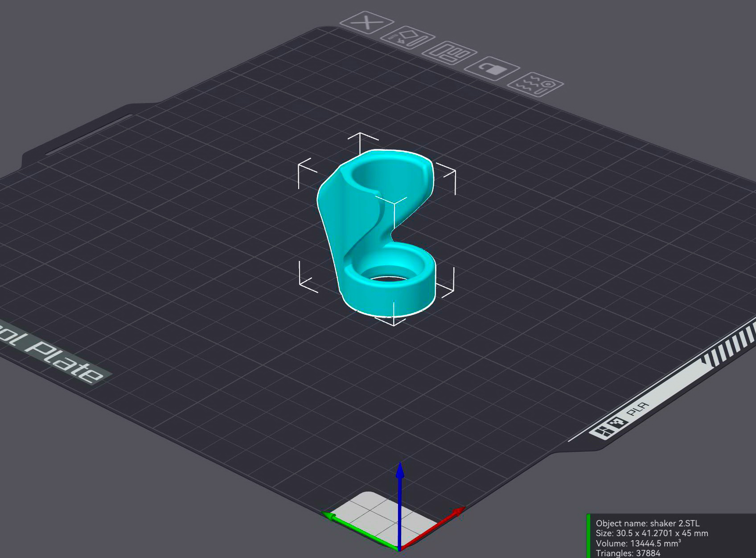Click the remove plate X icon
Viewport: 756px width, 558px height.
click(x=366, y=22)
